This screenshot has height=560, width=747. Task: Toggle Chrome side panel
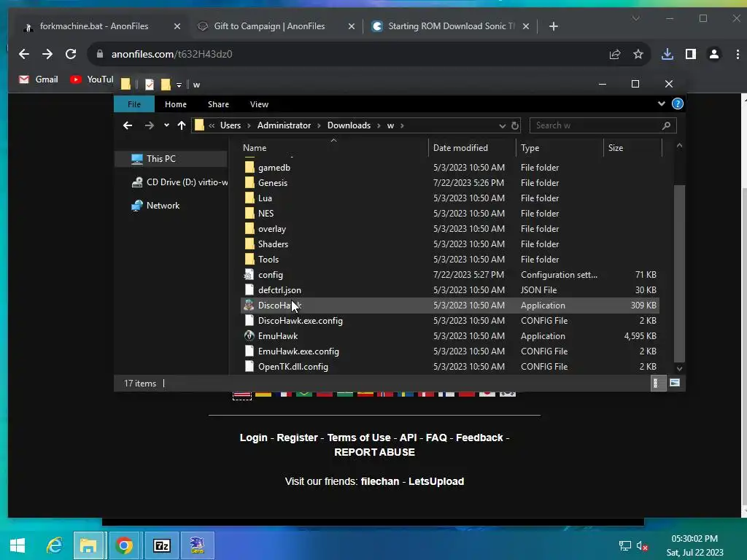pos(691,54)
